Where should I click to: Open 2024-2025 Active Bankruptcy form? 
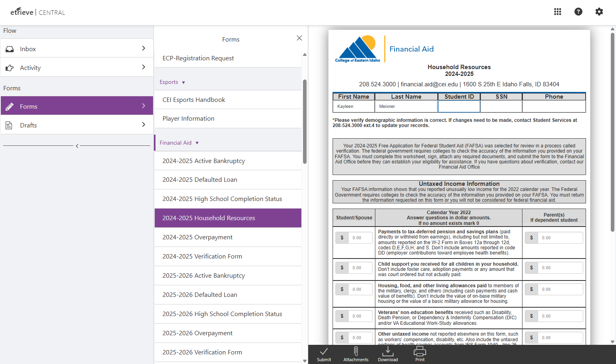click(228, 161)
